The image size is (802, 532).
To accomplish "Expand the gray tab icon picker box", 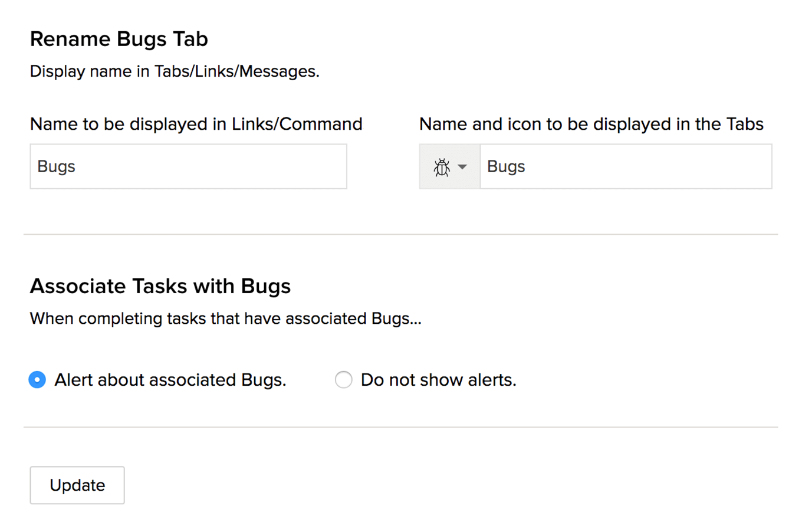I will pos(449,166).
